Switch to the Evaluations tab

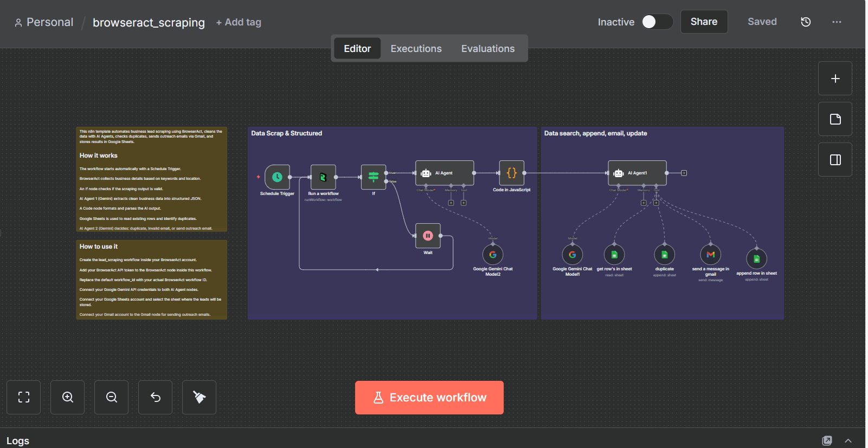(x=487, y=49)
